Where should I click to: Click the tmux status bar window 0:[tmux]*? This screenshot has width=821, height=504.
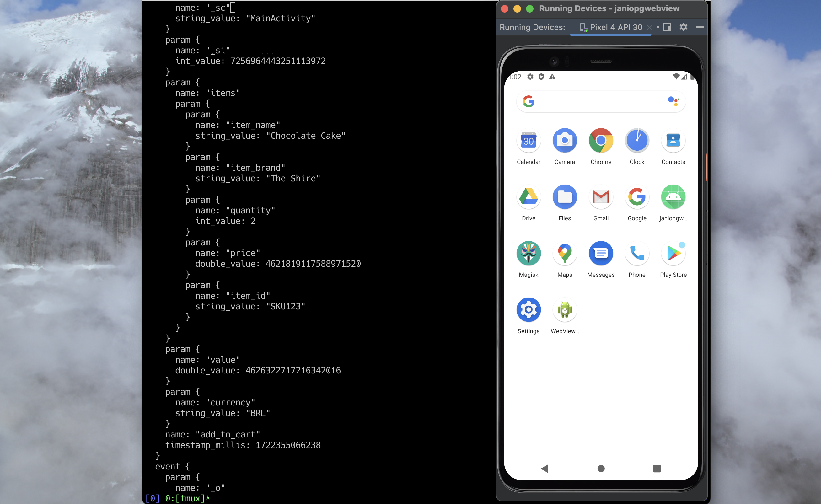[188, 498]
